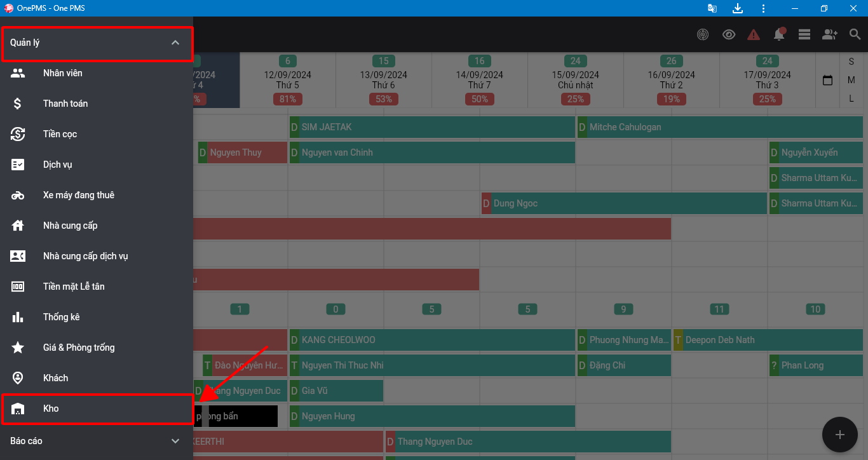Open Nhân viên staff menu item

[x=97, y=73]
